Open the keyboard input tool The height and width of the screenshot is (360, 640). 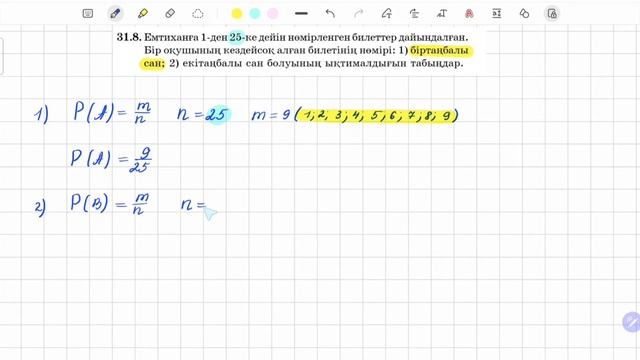(x=88, y=13)
